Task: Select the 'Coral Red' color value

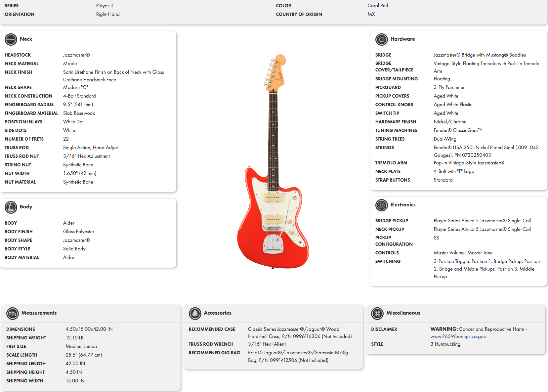Action: pos(378,6)
